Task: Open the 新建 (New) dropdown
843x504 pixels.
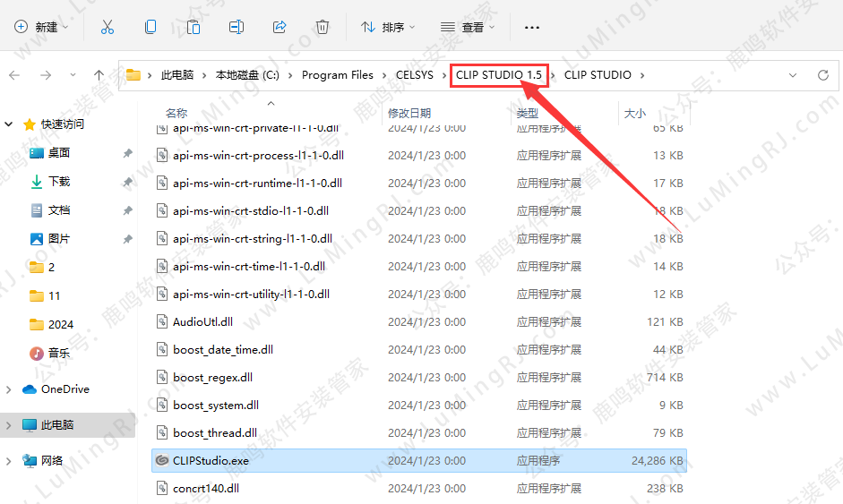Action: click(42, 27)
